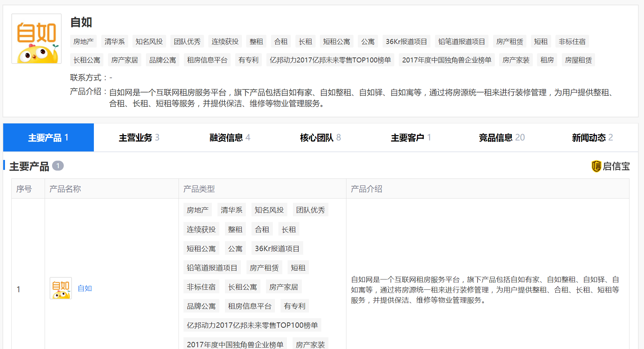Click the 清华系 tag in the header
This screenshot has width=644, height=349.
click(x=115, y=41)
